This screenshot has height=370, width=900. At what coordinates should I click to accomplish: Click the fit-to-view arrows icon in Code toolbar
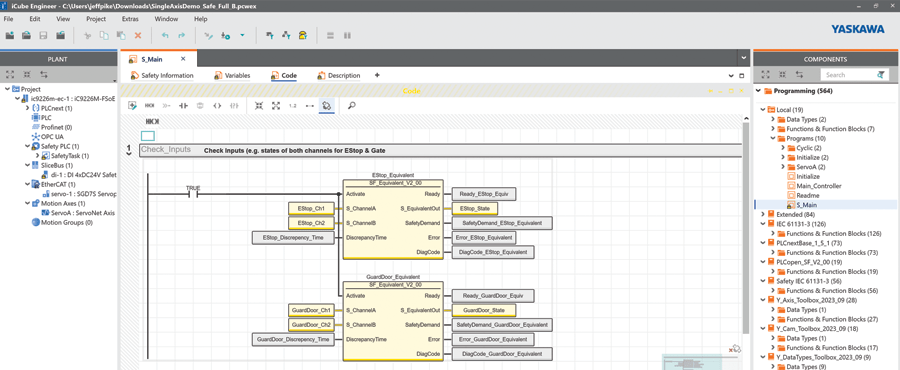[x=276, y=106]
